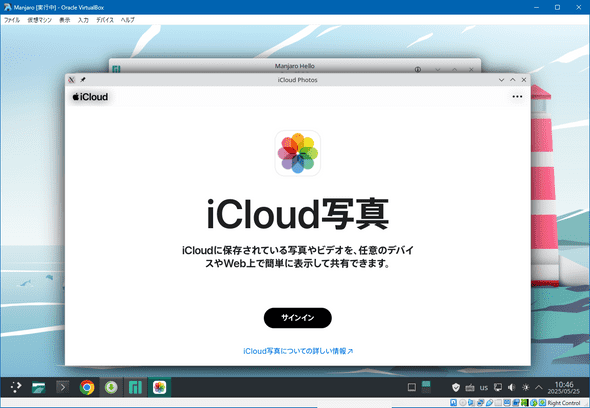
Task: Click the Right Control host key label
Action: pyautogui.click(x=563, y=403)
